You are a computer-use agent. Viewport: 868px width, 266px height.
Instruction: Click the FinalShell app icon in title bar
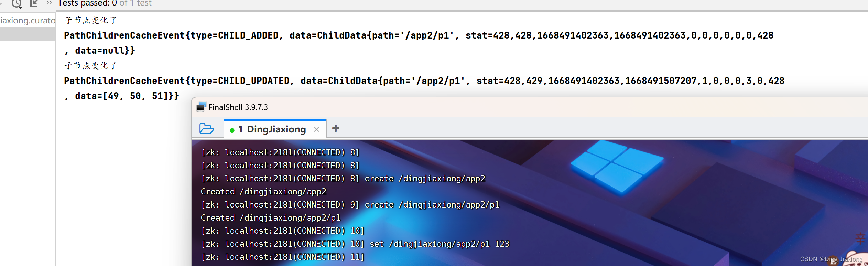[201, 107]
